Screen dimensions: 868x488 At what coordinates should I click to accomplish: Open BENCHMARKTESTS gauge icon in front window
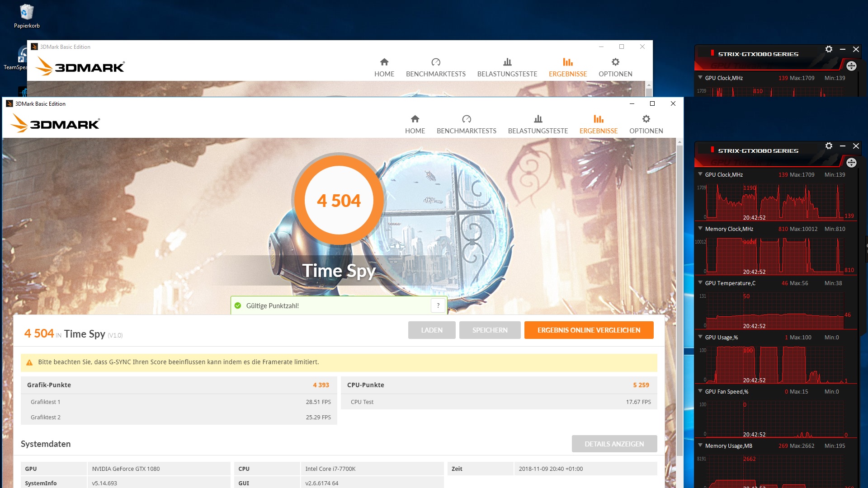[467, 119]
